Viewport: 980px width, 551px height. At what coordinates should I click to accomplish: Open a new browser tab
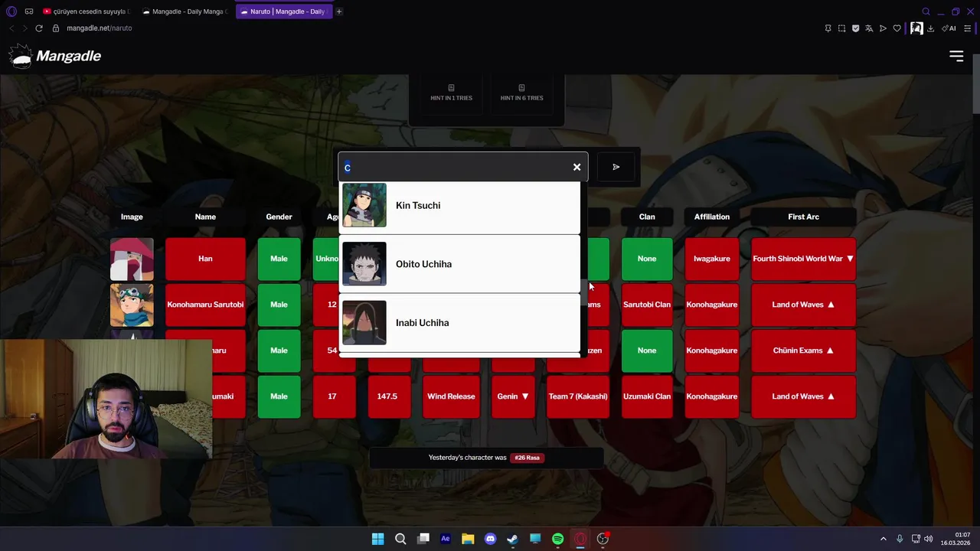coord(339,11)
